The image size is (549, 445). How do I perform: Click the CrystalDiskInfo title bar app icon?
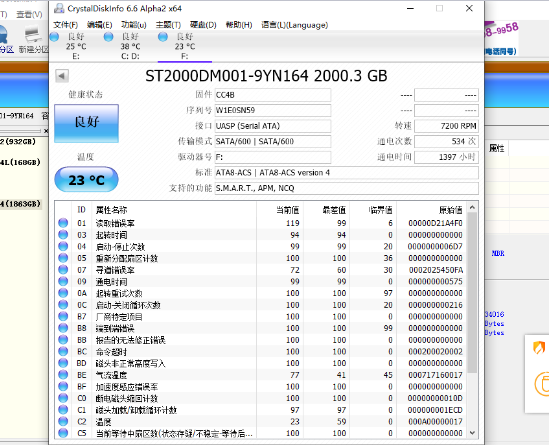coord(59,8)
